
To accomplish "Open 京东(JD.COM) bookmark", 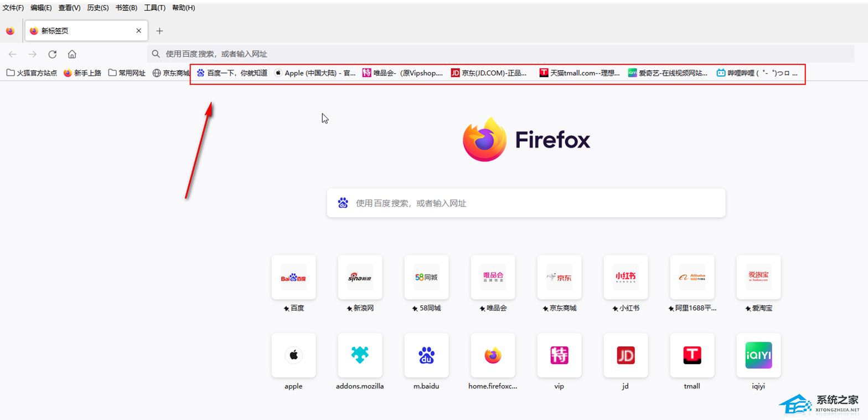I will 489,73.
